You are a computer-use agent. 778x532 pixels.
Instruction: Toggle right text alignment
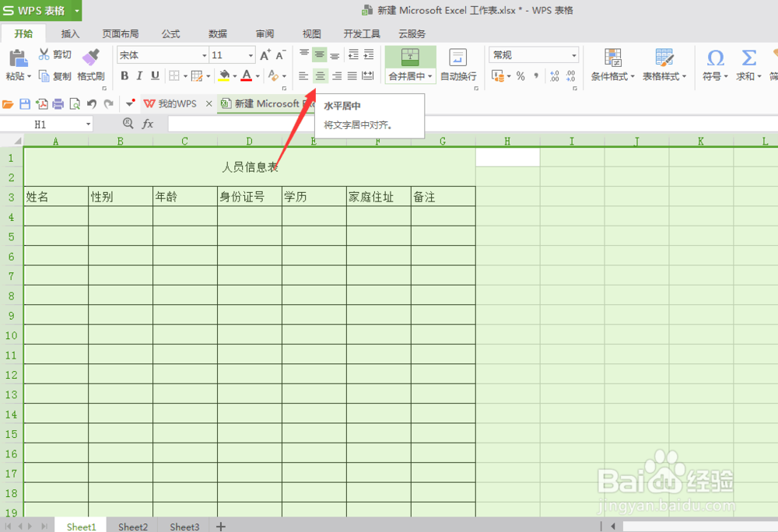pyautogui.click(x=337, y=76)
